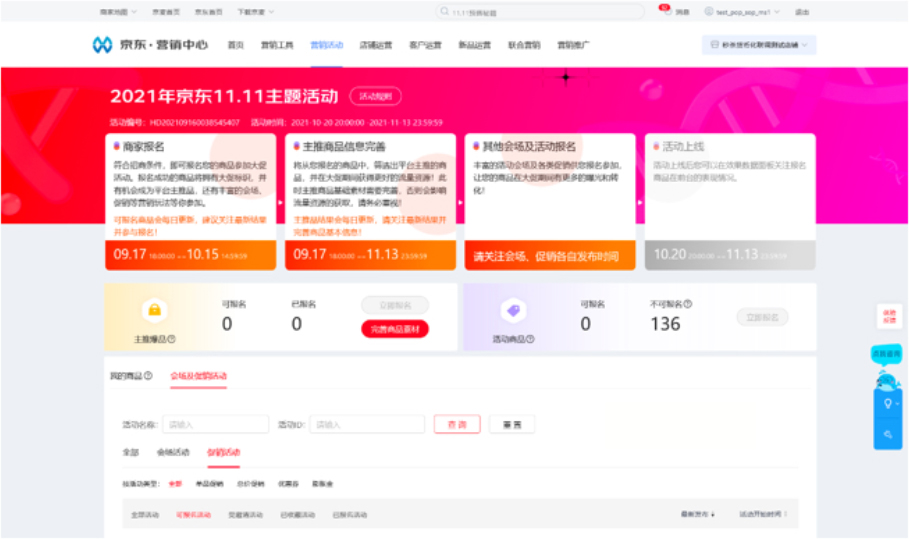Select 受邀请活动 status filter
Image resolution: width=909 pixels, height=539 pixels.
point(245,514)
